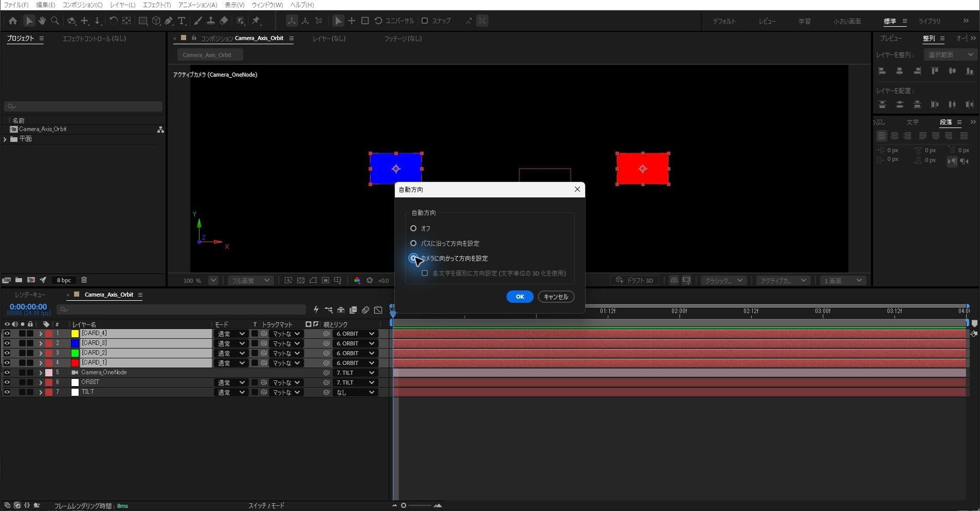The width and height of the screenshot is (980, 511).
Task: Select the Pen tool
Action: pos(169,21)
